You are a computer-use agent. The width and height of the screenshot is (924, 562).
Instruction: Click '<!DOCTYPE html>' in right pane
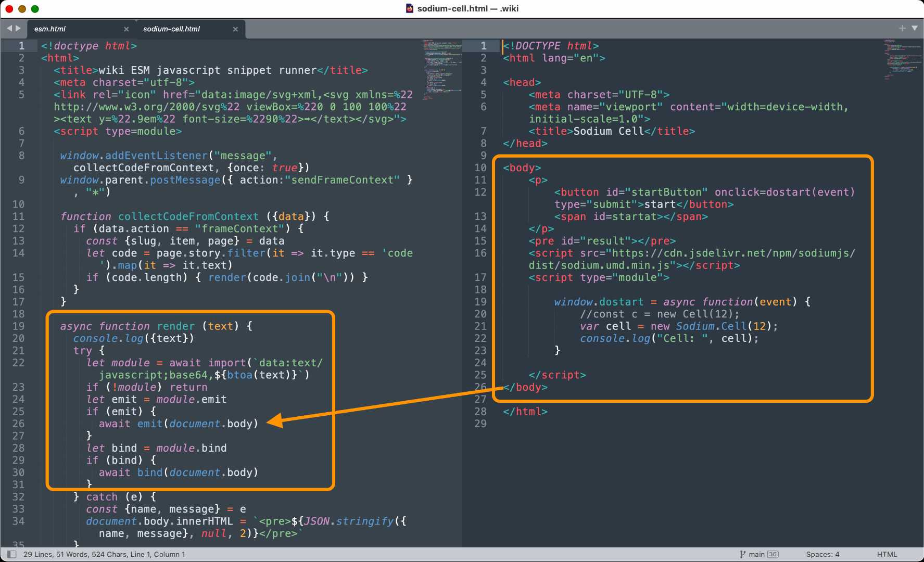click(551, 46)
